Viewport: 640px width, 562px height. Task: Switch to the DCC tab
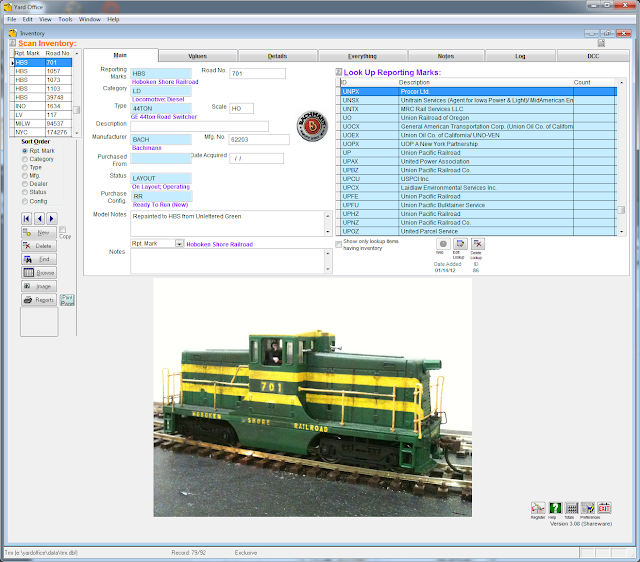[593, 56]
